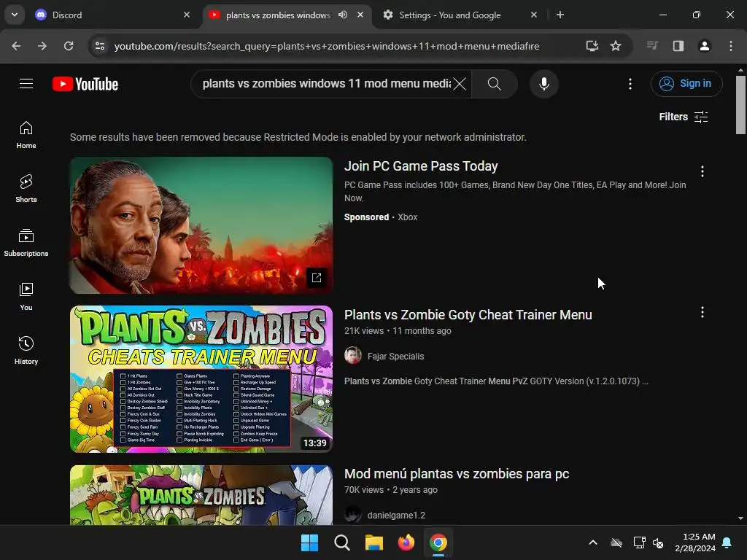
Task: Click Xbox advertiser name
Action: pyautogui.click(x=408, y=217)
